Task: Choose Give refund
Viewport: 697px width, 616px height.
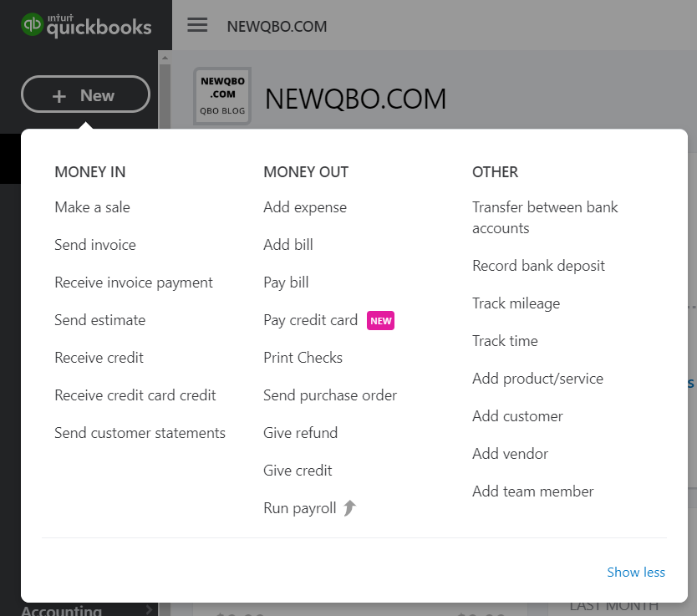Action: [301, 433]
